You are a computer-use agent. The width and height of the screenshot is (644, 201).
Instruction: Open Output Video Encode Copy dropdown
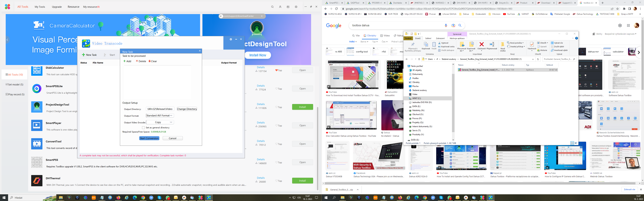pos(160,122)
